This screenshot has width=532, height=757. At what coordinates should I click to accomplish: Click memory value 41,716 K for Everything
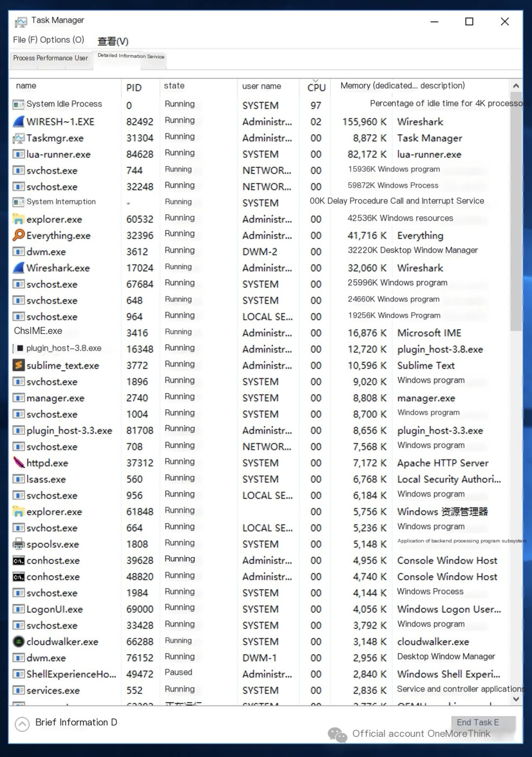click(367, 235)
